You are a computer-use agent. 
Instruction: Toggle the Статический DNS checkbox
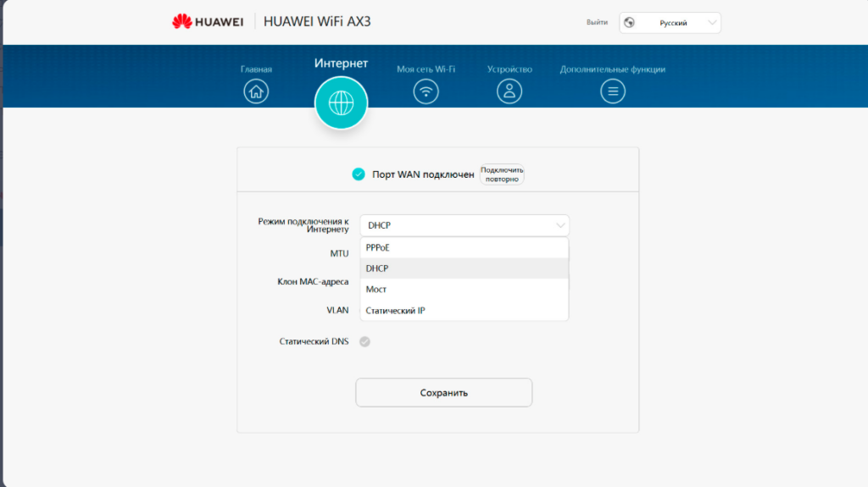coord(364,342)
